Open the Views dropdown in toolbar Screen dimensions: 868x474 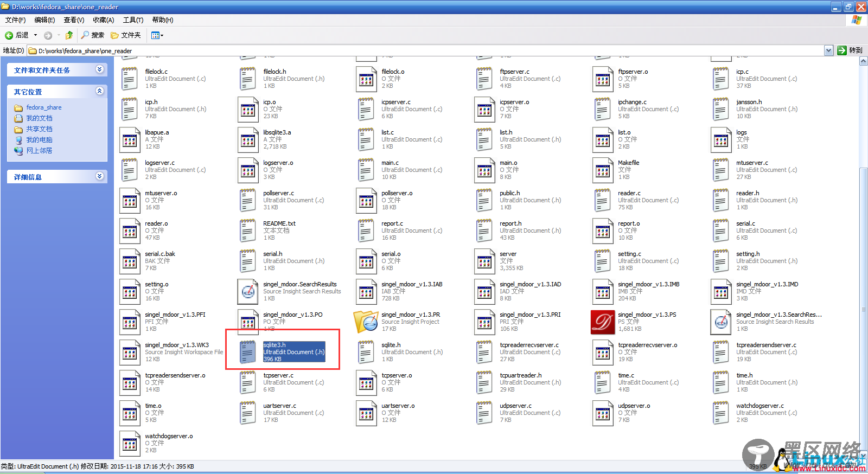coord(157,35)
